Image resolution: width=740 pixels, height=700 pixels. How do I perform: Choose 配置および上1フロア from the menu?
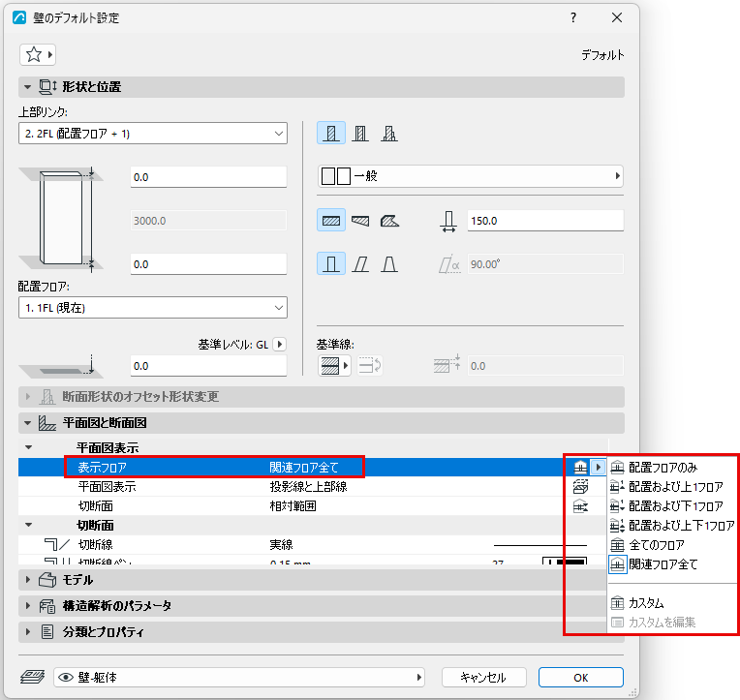coord(672,487)
